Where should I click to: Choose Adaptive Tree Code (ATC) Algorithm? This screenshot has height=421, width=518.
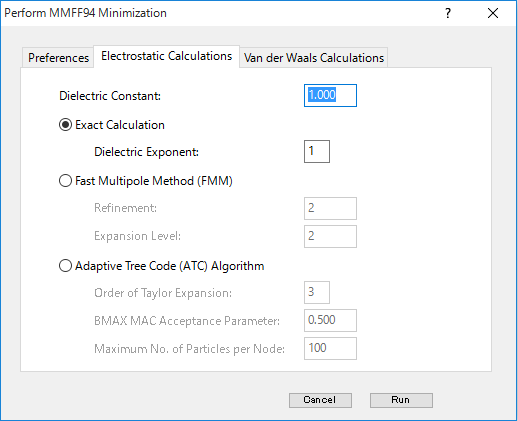pos(65,266)
